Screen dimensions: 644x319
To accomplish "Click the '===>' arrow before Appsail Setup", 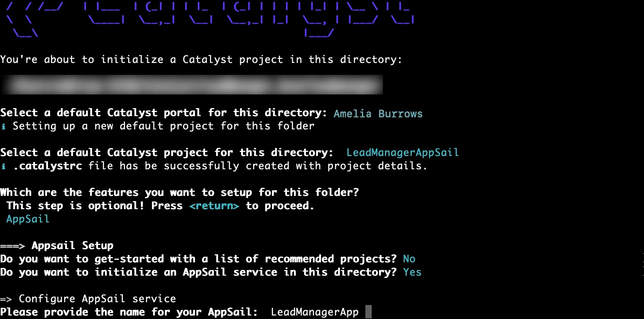I will click(x=13, y=246).
